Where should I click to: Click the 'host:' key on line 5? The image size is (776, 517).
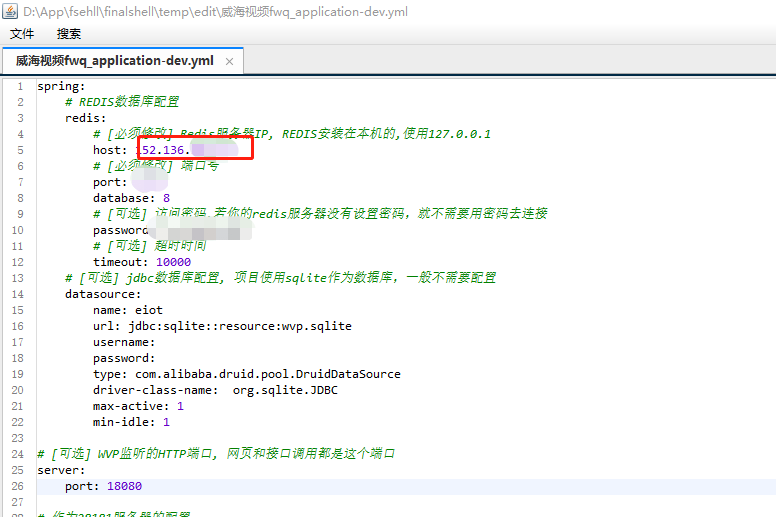[x=110, y=150]
